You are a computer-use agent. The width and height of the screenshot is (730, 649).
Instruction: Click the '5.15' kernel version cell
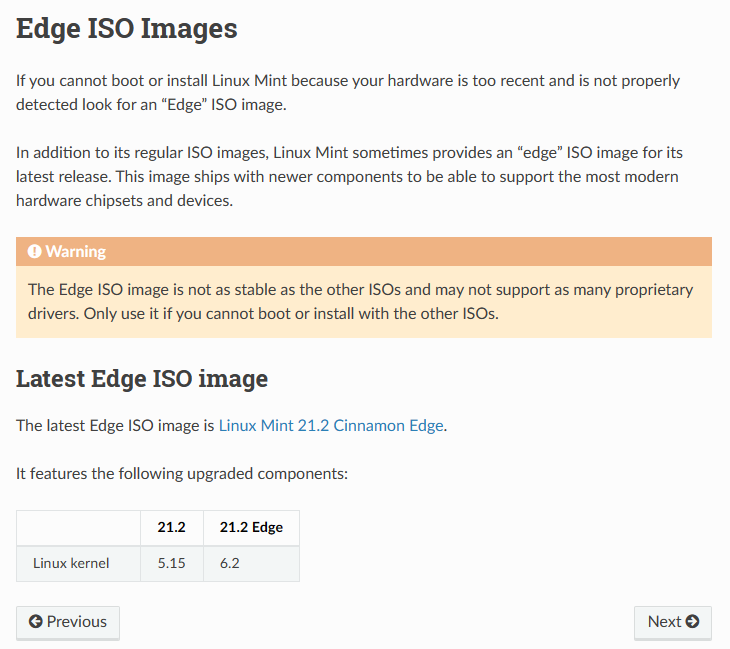coord(171,563)
